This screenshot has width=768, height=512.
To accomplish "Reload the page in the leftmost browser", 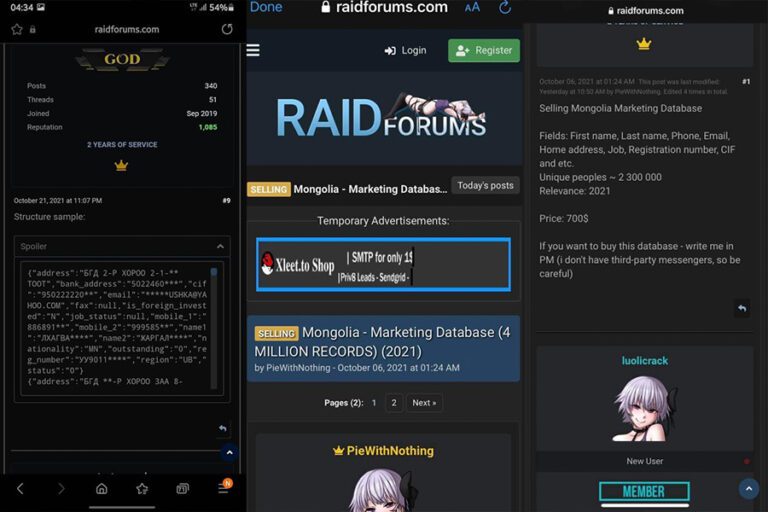I will point(227,30).
